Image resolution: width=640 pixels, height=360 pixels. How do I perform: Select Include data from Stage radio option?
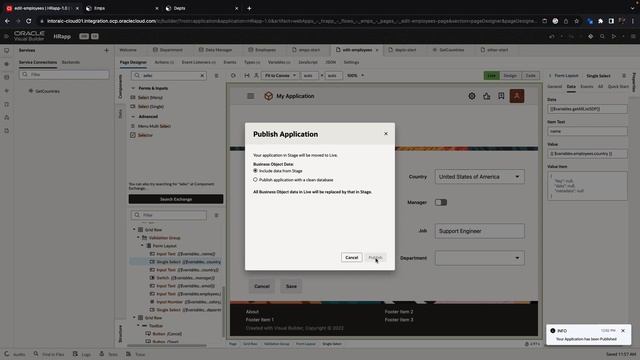coord(255,171)
